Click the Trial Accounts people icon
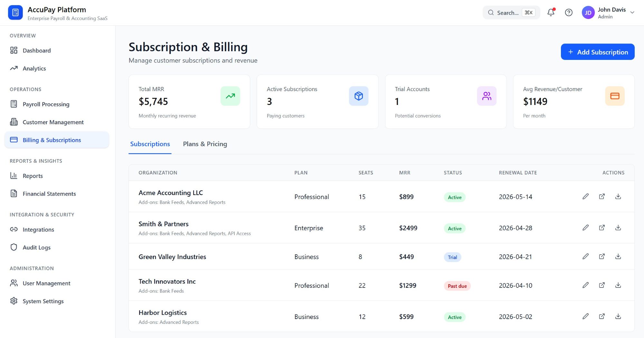This screenshot has height=338, width=644. 487,96
